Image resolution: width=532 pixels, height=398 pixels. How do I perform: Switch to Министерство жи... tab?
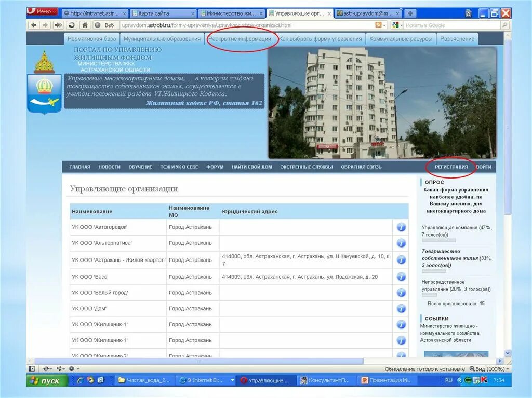pyautogui.click(x=232, y=13)
